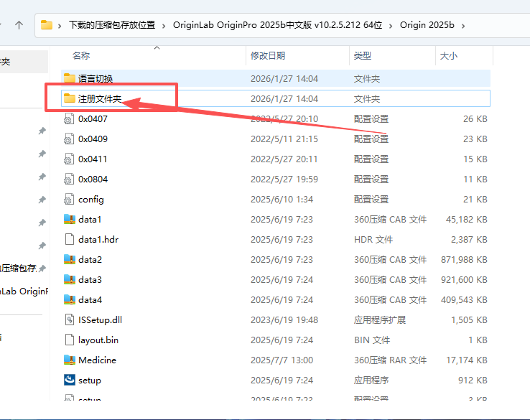This screenshot has width=530, height=420.
Task: Click the 871,988 KB size cell
Action: [x=464, y=259]
